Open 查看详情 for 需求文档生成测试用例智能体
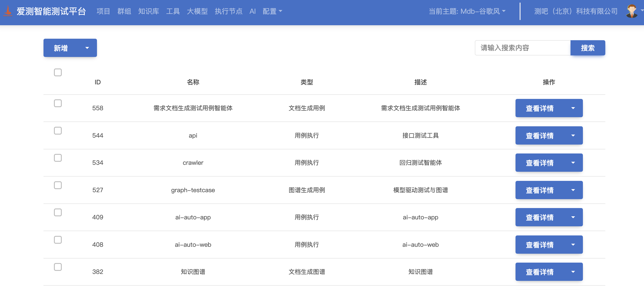This screenshot has width=644, height=290. tap(540, 108)
